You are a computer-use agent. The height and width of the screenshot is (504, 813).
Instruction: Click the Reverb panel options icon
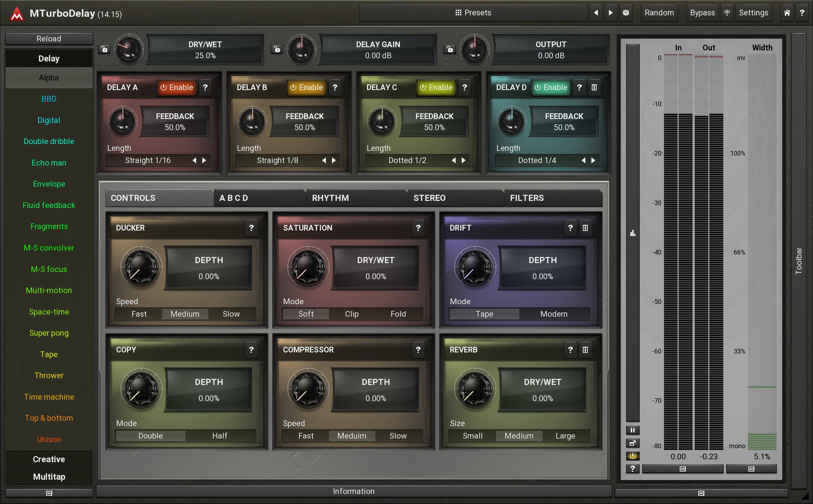(585, 350)
